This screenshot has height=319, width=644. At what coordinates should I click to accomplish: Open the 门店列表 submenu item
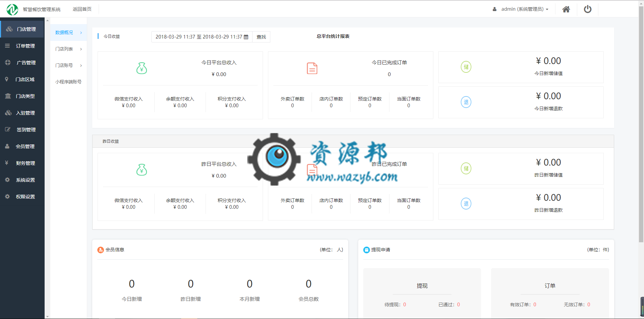tap(68, 49)
